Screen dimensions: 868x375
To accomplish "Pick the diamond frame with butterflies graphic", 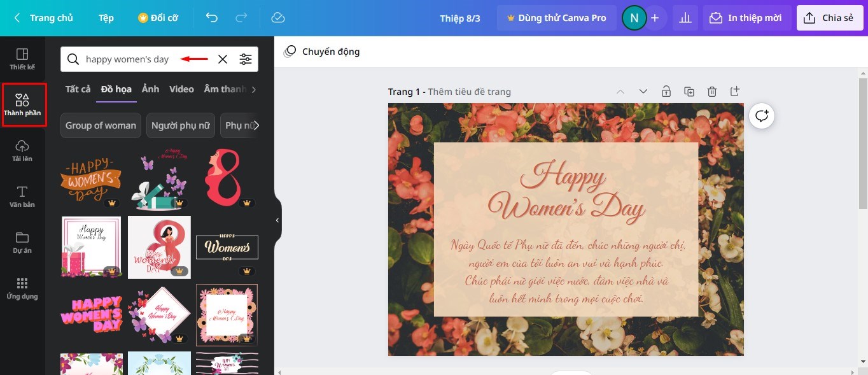I will click(159, 315).
